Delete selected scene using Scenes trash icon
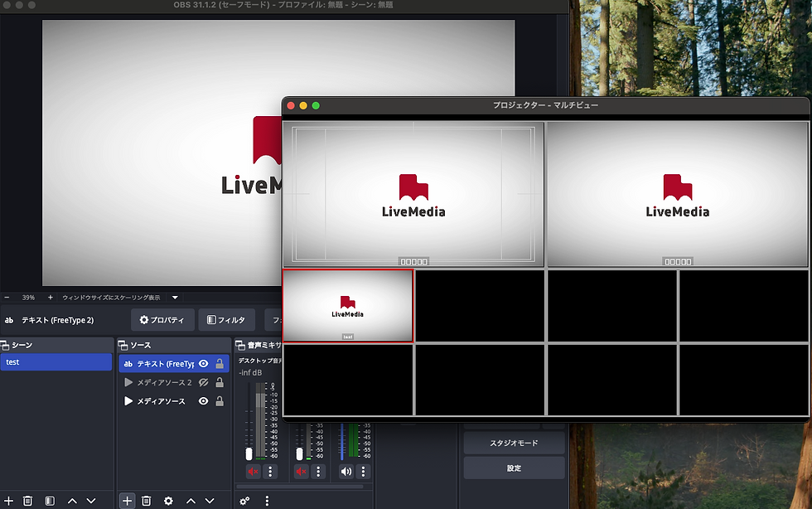Viewport: 812px width, 509px height. pos(28,501)
